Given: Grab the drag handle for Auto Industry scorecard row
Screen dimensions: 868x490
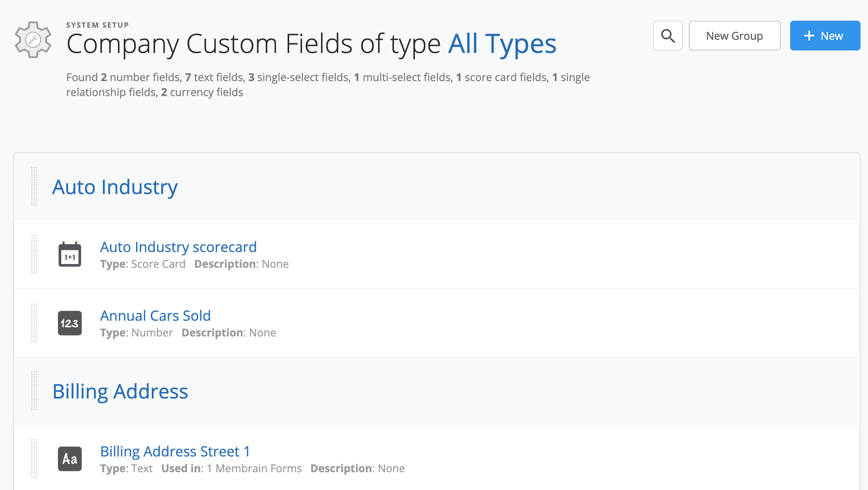Looking at the screenshot, I should (x=34, y=254).
